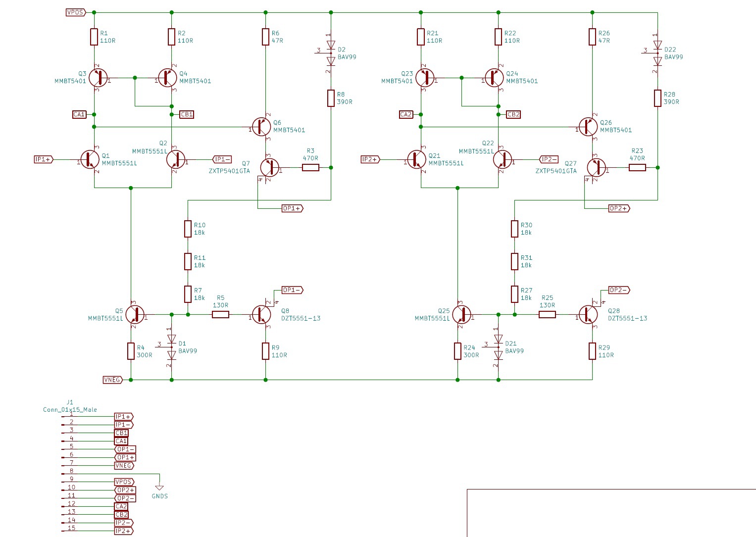This screenshot has width=756, height=537.
Task: Select the Q8 DZT5551-13 transistor symbol
Action: click(262, 314)
